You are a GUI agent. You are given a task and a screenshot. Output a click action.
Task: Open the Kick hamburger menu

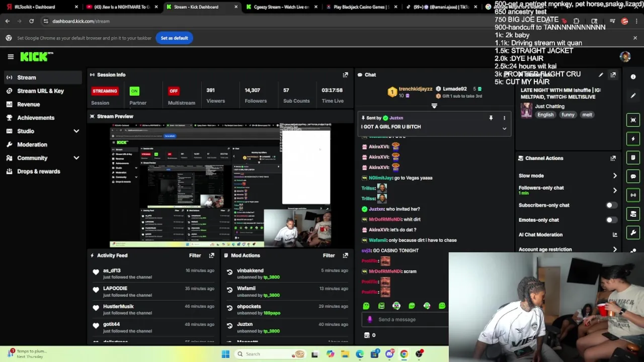tap(11, 57)
